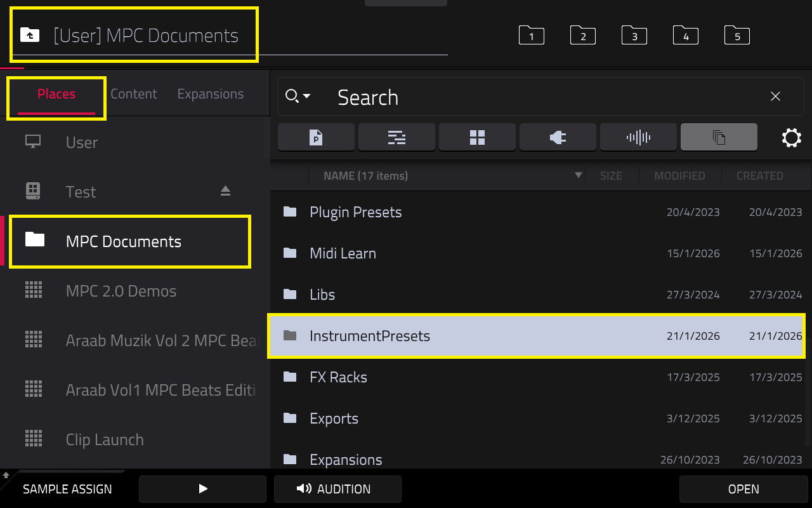Open folder shortcut 2
The width and height of the screenshot is (812, 508).
[x=583, y=36]
